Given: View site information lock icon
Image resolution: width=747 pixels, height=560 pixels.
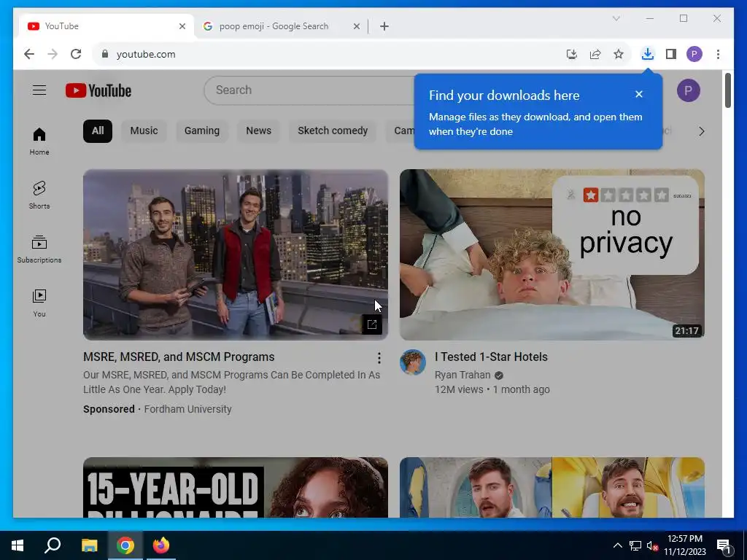Looking at the screenshot, I should 105,54.
